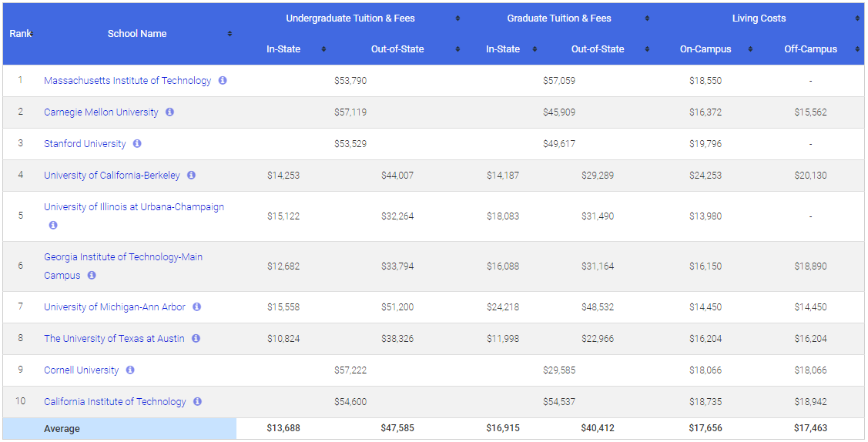Select Berkeley off-campus cost $20,130
Image resolution: width=868 pixels, height=442 pixels.
810,176
